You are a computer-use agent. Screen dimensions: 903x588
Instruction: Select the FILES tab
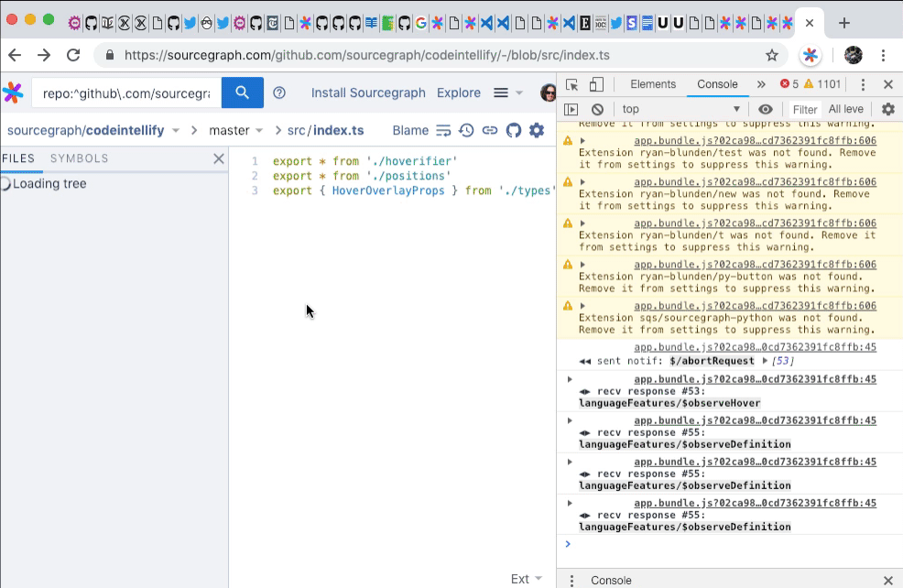pos(17,158)
